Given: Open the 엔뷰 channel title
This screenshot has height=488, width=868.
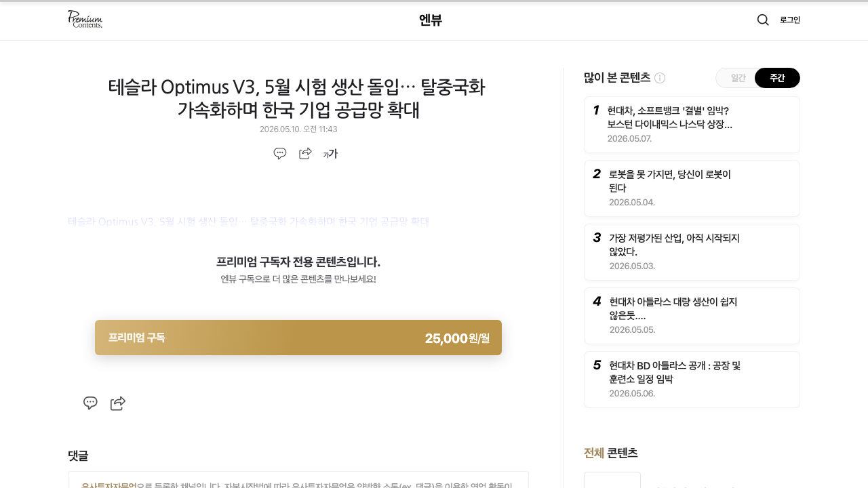Looking at the screenshot, I should tap(431, 20).
